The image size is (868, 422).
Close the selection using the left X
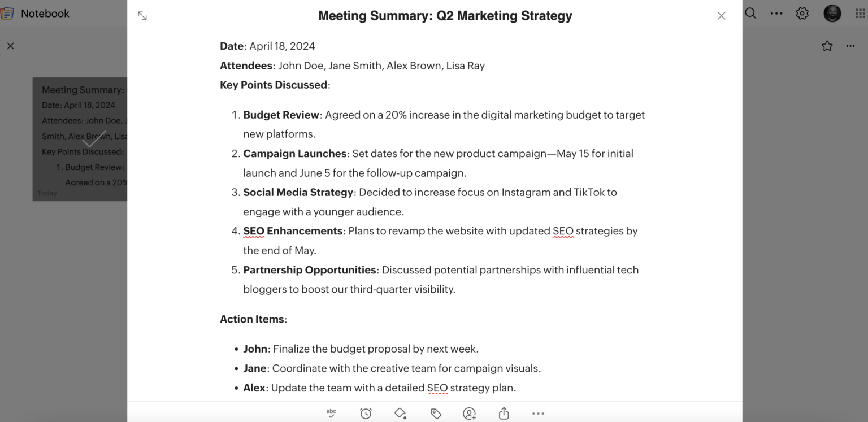(x=10, y=46)
